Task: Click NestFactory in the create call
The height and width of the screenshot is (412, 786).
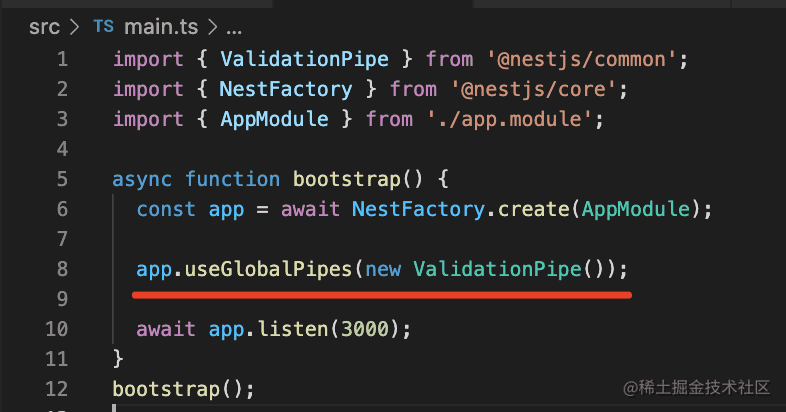Action: point(411,209)
